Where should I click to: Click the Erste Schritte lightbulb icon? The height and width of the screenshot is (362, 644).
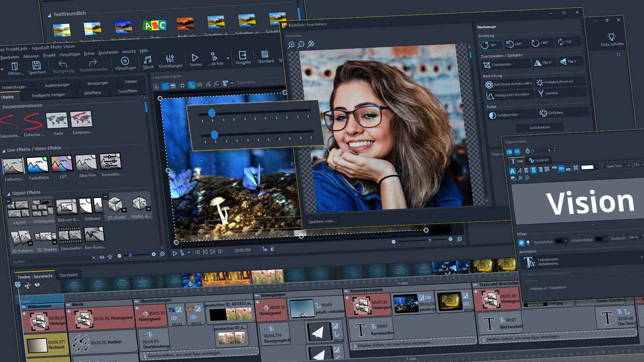click(x=611, y=37)
